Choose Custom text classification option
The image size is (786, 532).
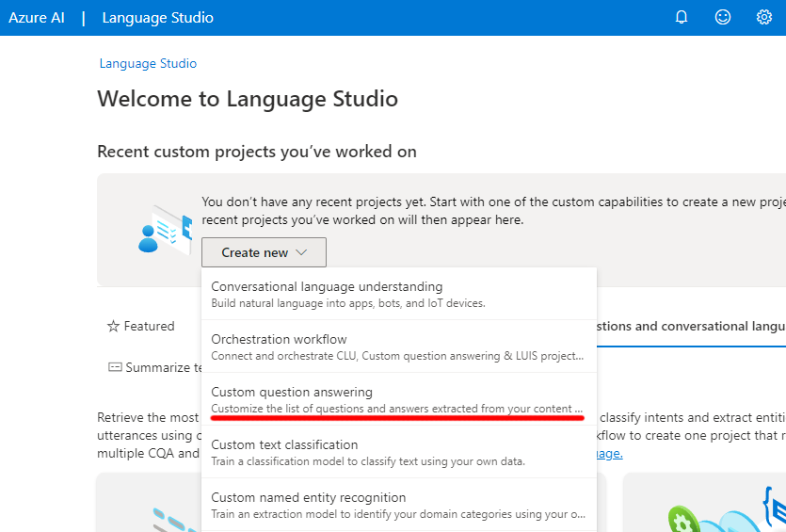pos(399,452)
